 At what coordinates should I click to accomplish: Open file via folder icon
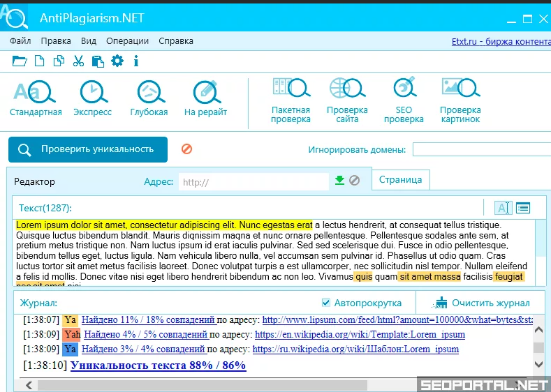(20, 61)
